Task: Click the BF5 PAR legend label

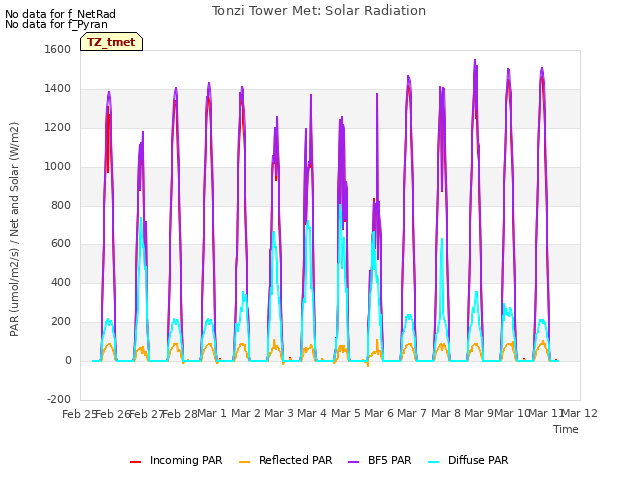Action: point(389,460)
